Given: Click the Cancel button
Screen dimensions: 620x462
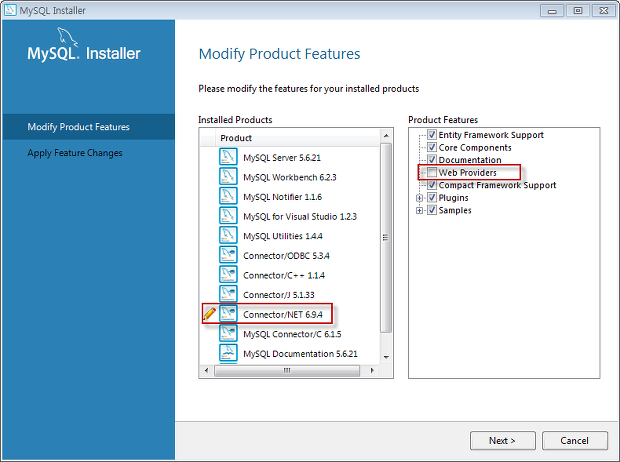Looking at the screenshot, I should (x=575, y=440).
